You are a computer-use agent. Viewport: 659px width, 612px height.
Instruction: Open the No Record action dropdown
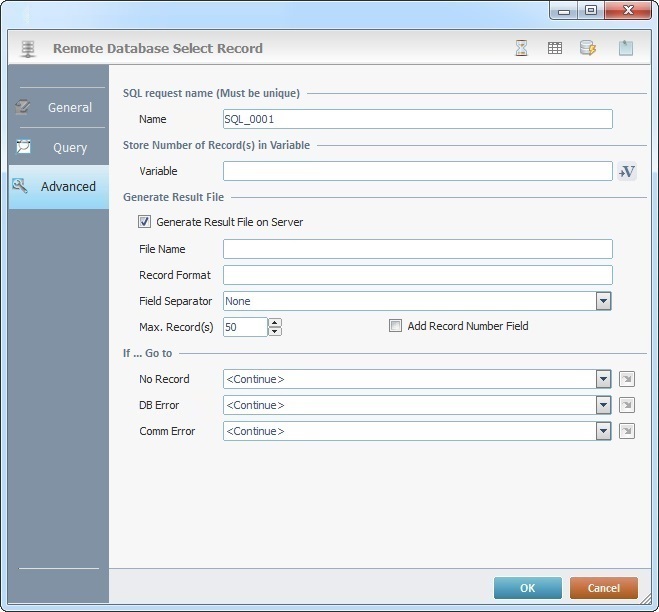coord(603,379)
